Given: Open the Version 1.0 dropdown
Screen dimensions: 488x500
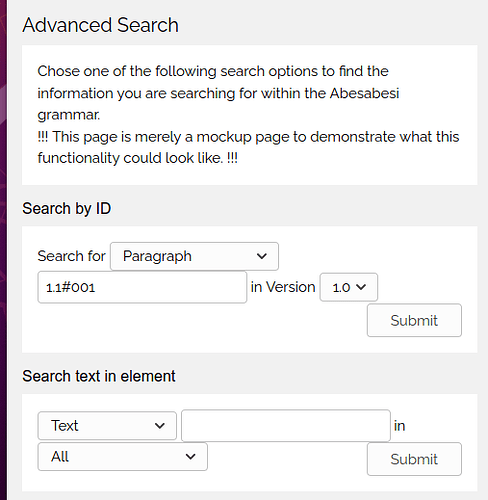Looking at the screenshot, I should pos(349,287).
